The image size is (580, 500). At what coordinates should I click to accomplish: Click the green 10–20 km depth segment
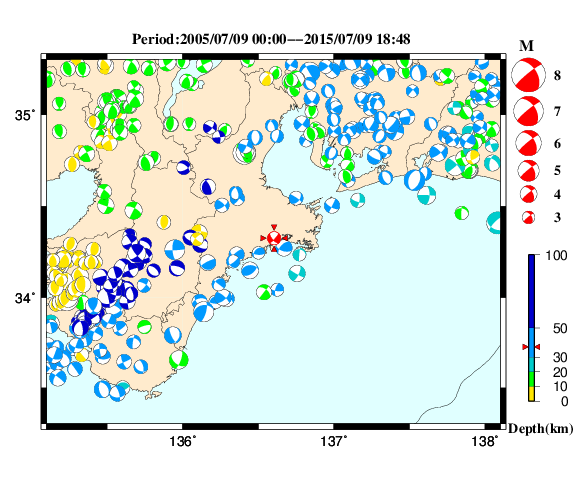tap(532, 379)
